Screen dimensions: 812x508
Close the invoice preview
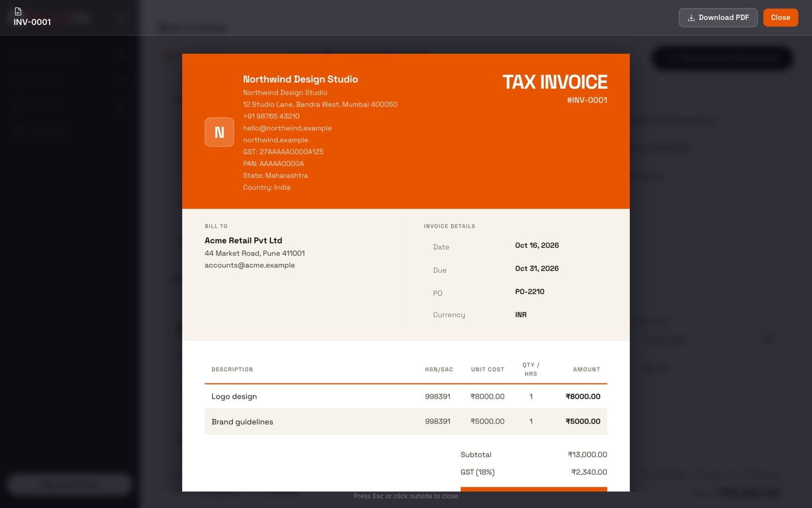[x=781, y=17]
